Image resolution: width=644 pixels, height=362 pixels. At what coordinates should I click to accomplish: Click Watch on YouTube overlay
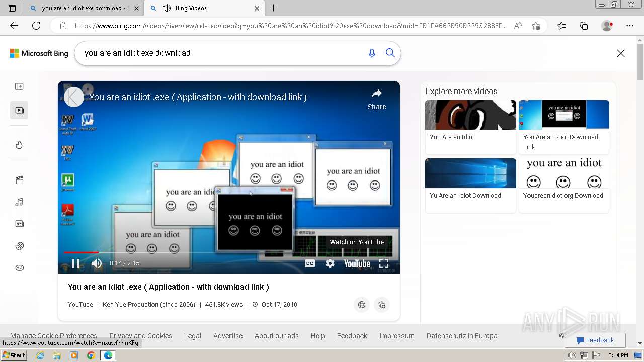(357, 242)
